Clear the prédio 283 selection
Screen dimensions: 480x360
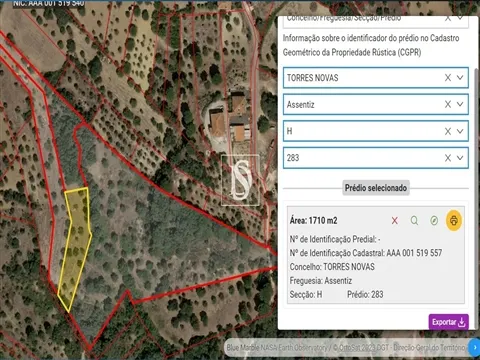448,158
